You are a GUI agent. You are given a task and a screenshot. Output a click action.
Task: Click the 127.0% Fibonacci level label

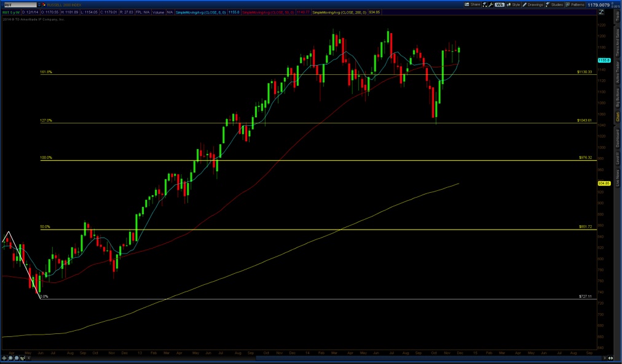coord(45,120)
